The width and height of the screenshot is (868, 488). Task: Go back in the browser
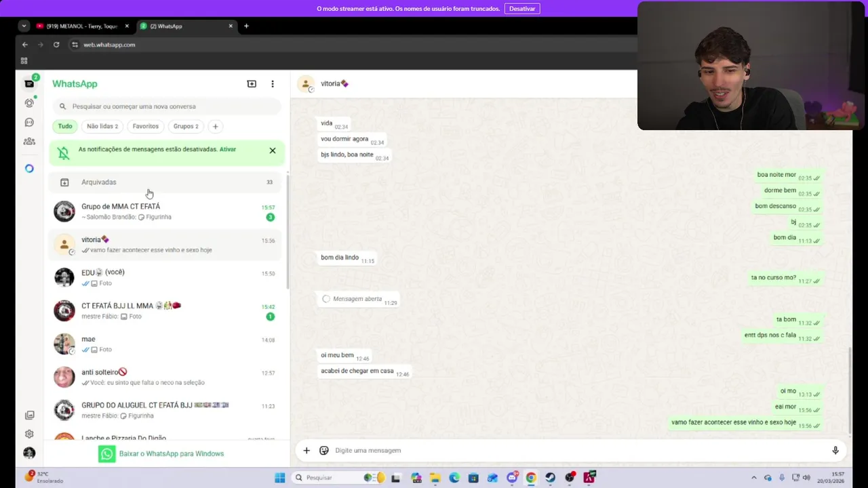point(25,45)
